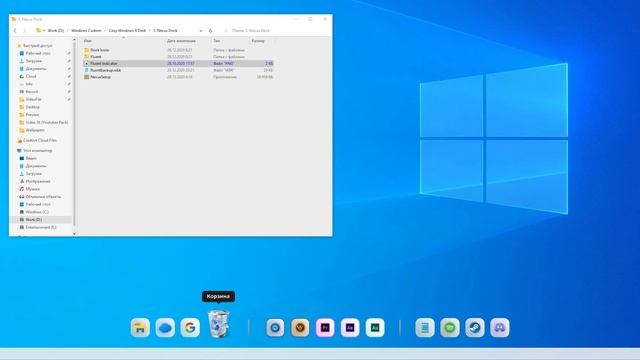Click navigation pane scroll-down arrow
The width and height of the screenshot is (640, 360).
[74, 234]
